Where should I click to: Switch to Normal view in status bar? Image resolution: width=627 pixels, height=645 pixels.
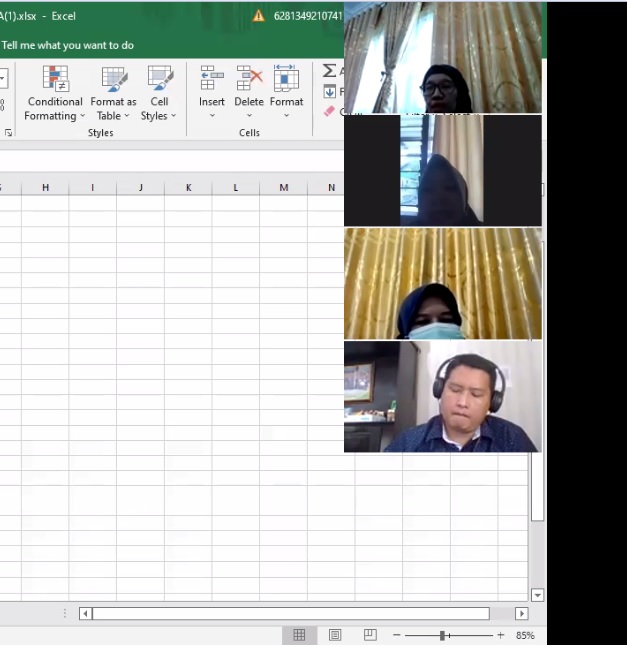(x=299, y=635)
